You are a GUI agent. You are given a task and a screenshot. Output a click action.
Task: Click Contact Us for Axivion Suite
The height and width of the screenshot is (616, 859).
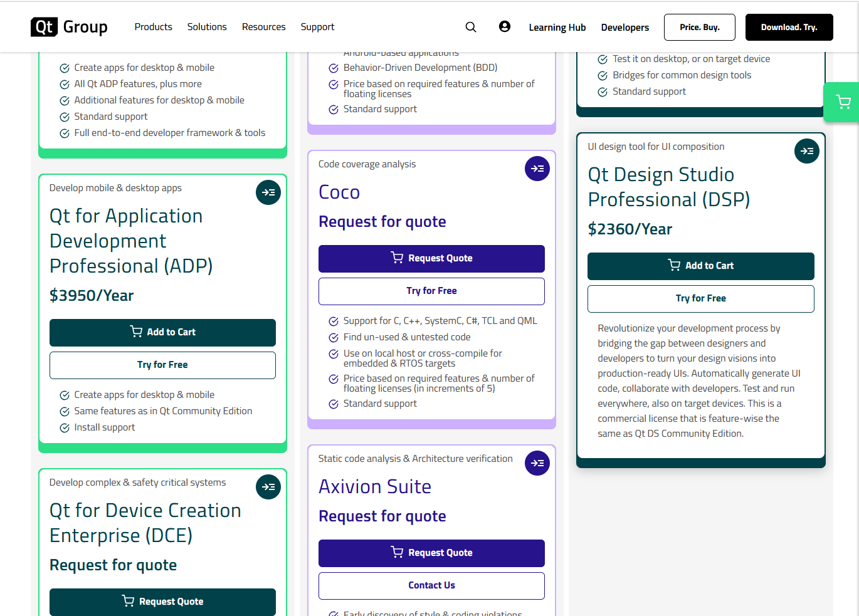click(431, 585)
